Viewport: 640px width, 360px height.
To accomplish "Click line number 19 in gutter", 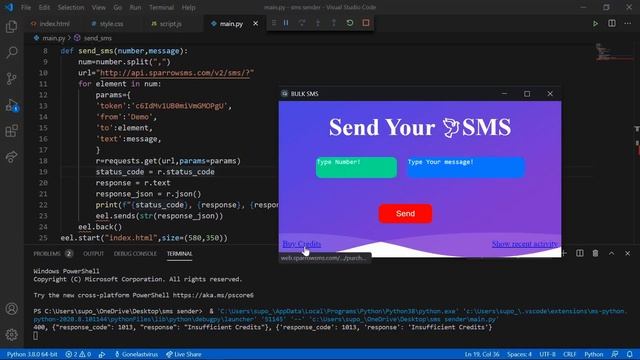I will (x=43, y=172).
